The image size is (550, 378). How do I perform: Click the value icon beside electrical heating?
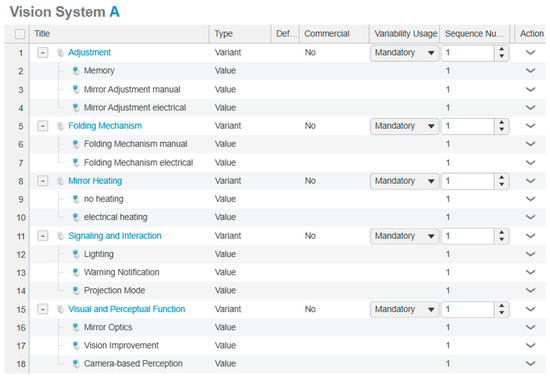[76, 217]
